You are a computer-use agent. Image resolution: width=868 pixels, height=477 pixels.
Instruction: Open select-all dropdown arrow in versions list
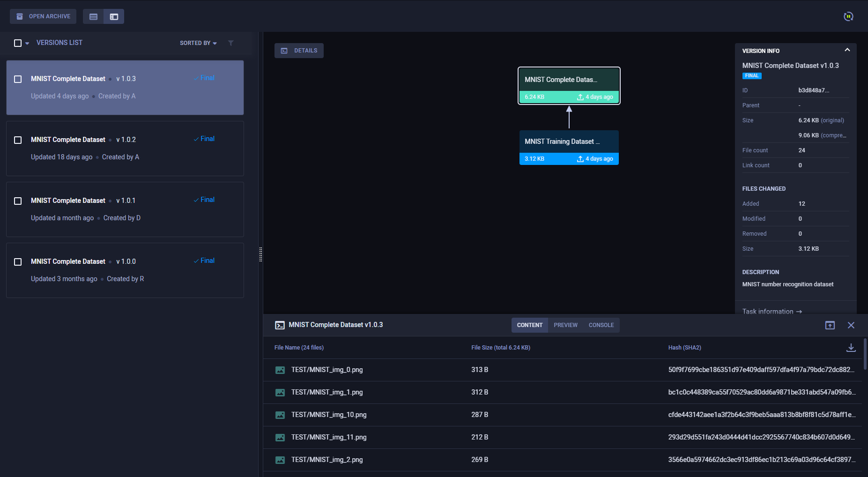[x=27, y=44]
